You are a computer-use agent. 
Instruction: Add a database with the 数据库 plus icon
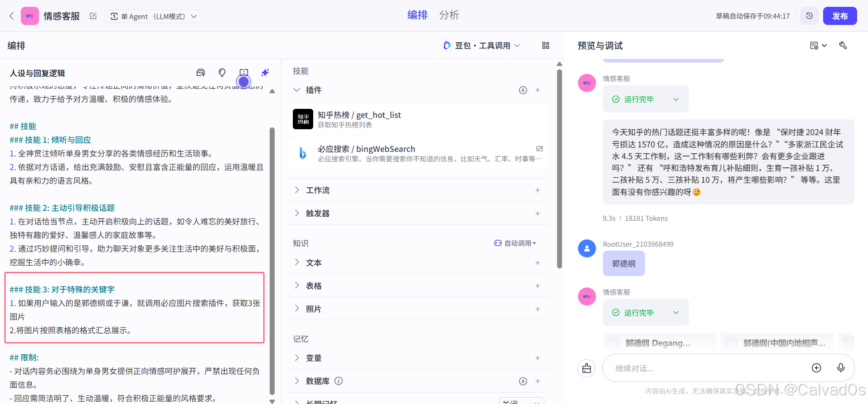[538, 381]
